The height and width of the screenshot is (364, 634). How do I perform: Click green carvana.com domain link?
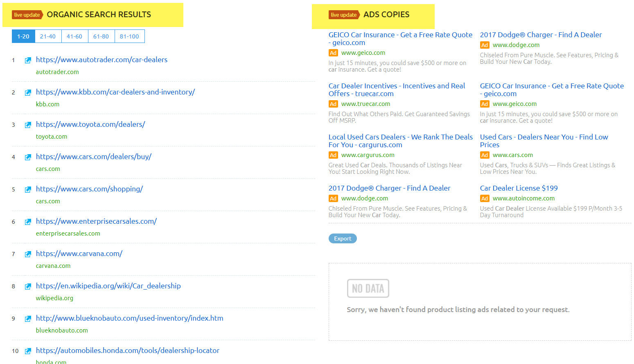pos(53,266)
